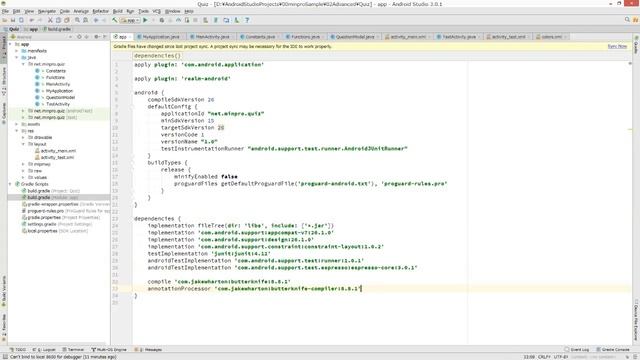
Task: Collapse the java folder node
Action: [17, 58]
